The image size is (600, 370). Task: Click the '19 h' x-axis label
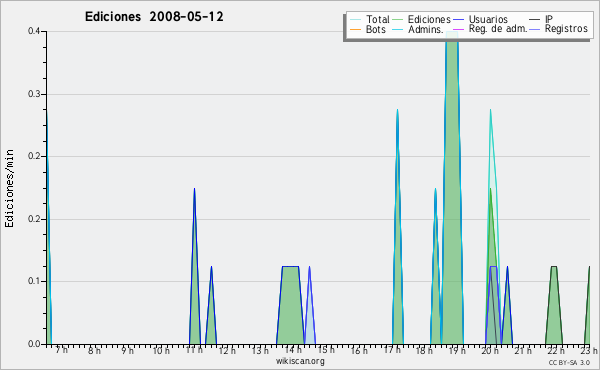coord(457,350)
